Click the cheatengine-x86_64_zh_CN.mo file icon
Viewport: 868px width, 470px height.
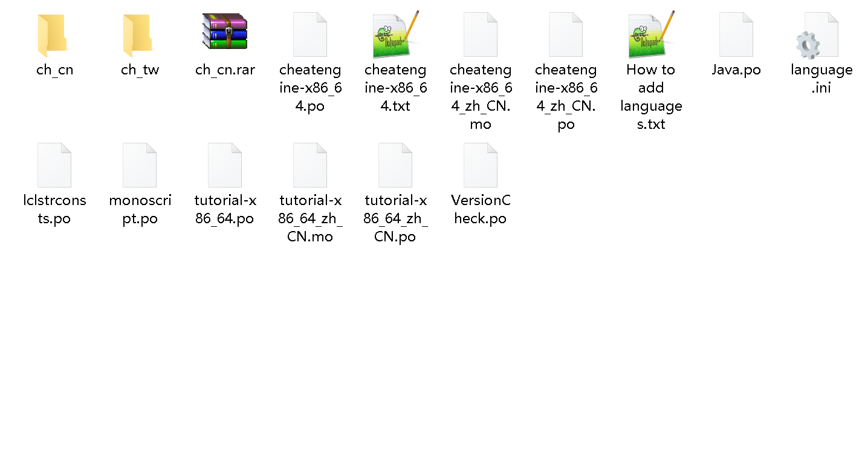tap(481, 34)
